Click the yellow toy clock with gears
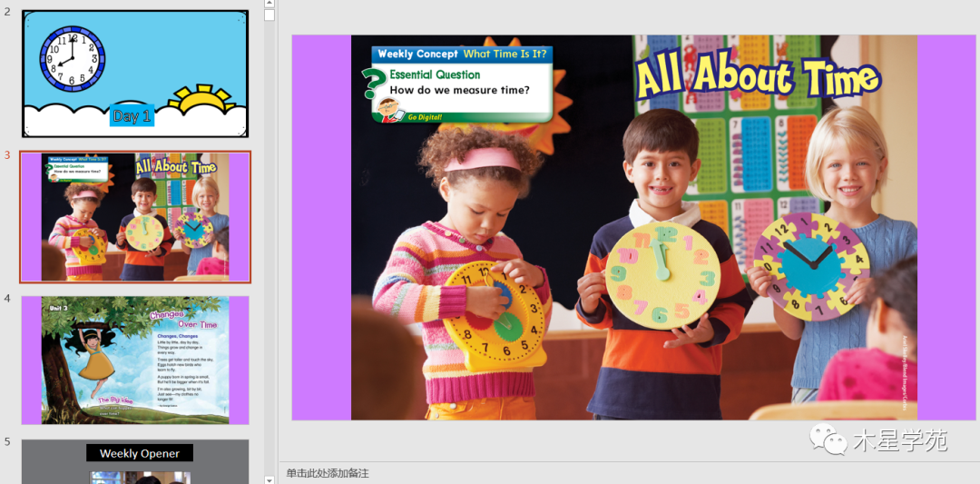Viewport: 980px width, 484px height. click(x=495, y=316)
